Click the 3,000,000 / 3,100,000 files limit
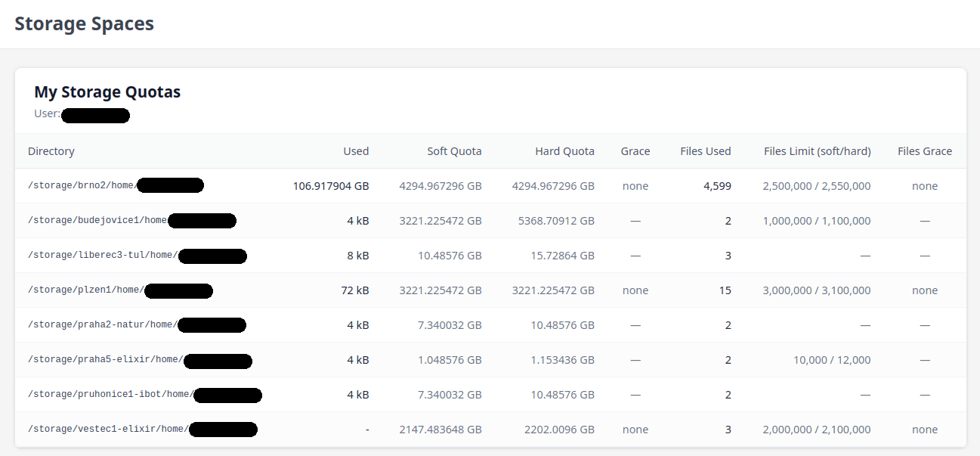980x456 pixels. click(817, 290)
